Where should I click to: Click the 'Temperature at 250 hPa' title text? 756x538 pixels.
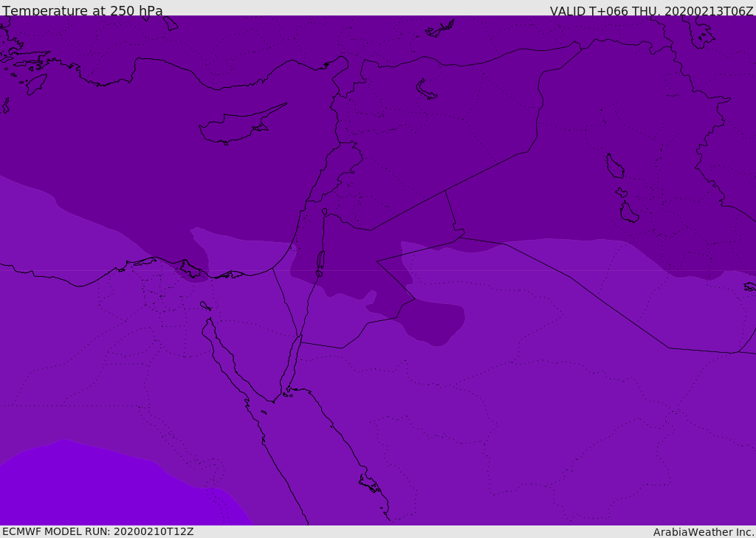tap(83, 10)
